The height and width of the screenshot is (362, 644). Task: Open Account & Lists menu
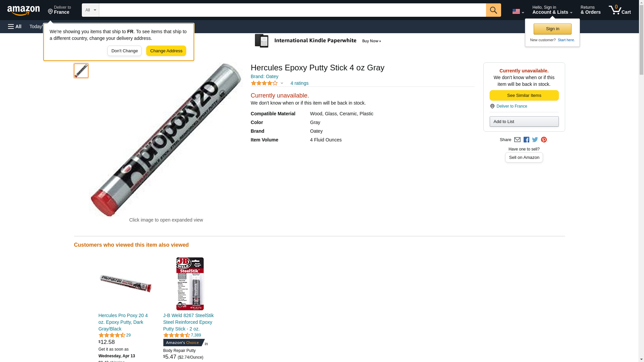coord(552,10)
